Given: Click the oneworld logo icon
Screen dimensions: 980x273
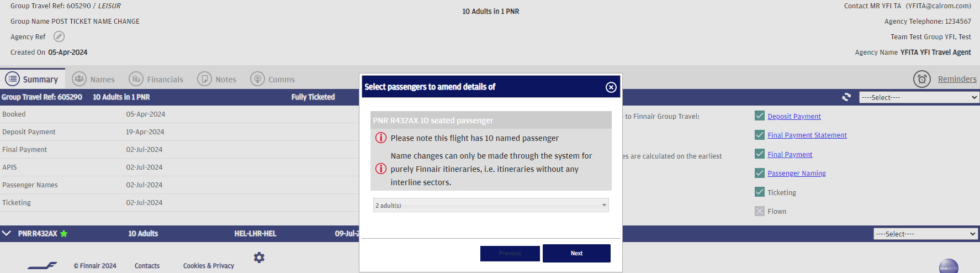Looking at the screenshot, I should pyautogui.click(x=949, y=266).
